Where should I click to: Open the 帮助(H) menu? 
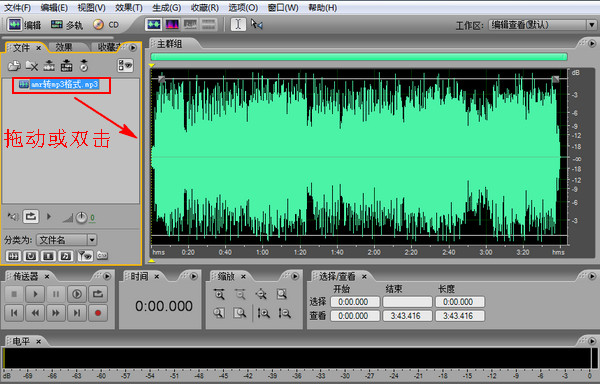(x=323, y=7)
